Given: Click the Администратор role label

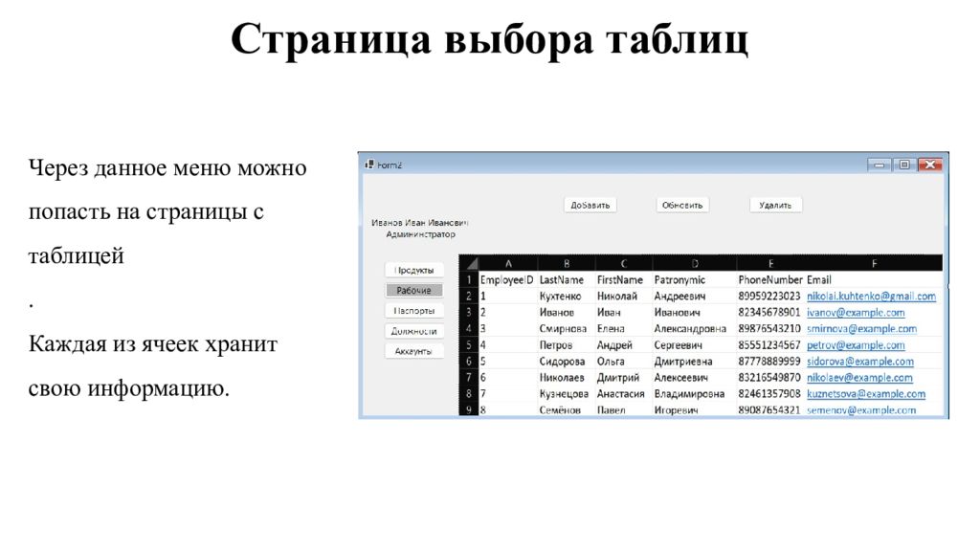Looking at the screenshot, I should pyautogui.click(x=421, y=234).
